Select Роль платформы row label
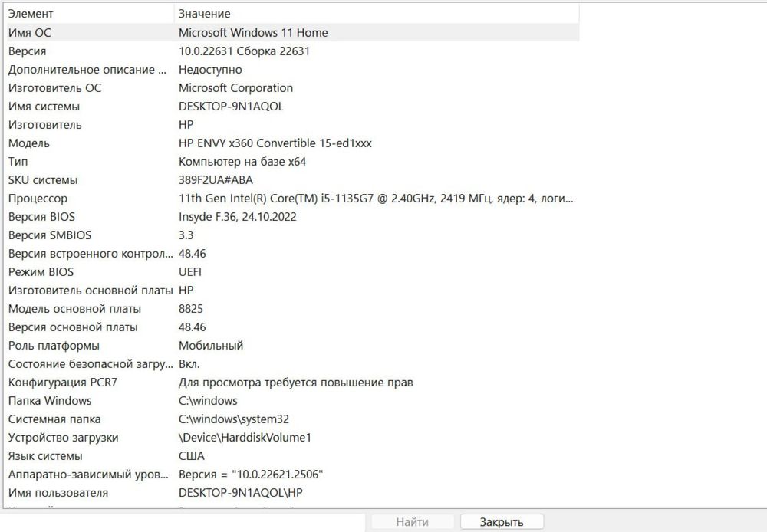 (54, 346)
